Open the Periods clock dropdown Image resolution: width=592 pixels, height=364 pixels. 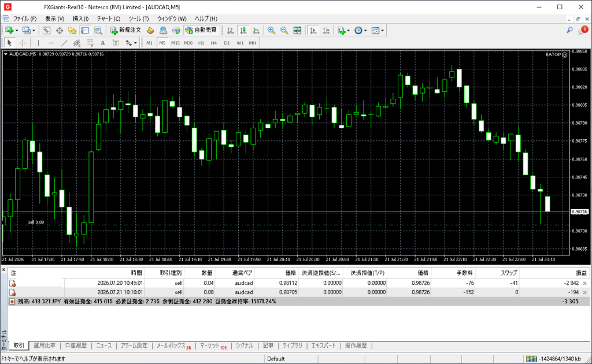360,31
